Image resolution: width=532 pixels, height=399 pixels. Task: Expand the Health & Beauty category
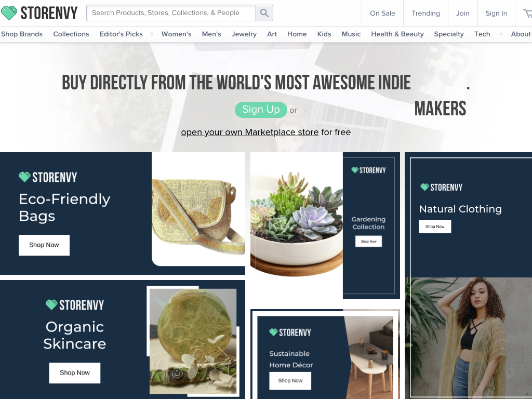397,34
